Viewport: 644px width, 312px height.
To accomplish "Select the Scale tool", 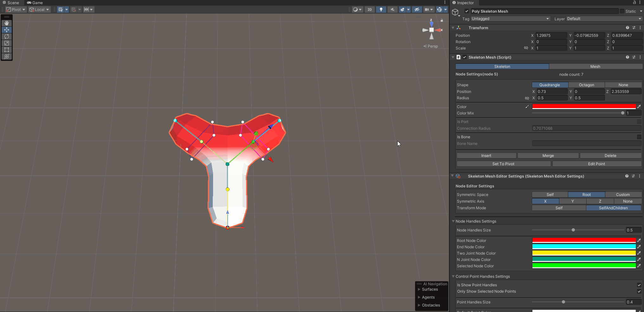I will point(7,43).
